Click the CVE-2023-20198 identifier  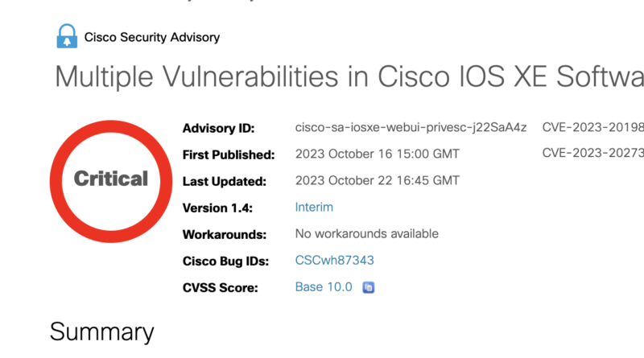point(593,127)
